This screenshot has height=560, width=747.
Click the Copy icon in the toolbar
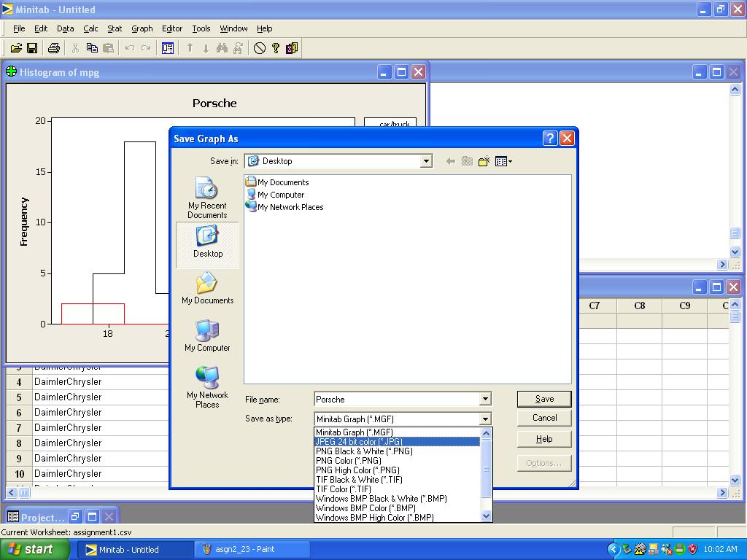click(92, 48)
